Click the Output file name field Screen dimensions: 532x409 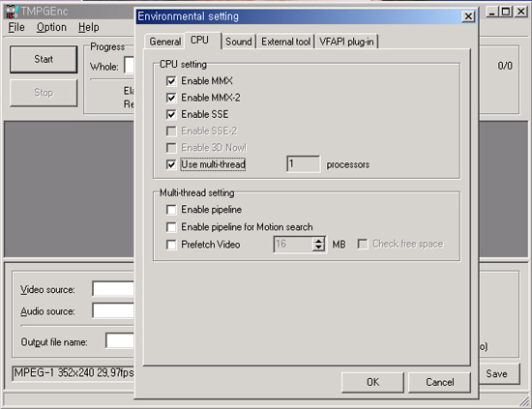[120, 340]
